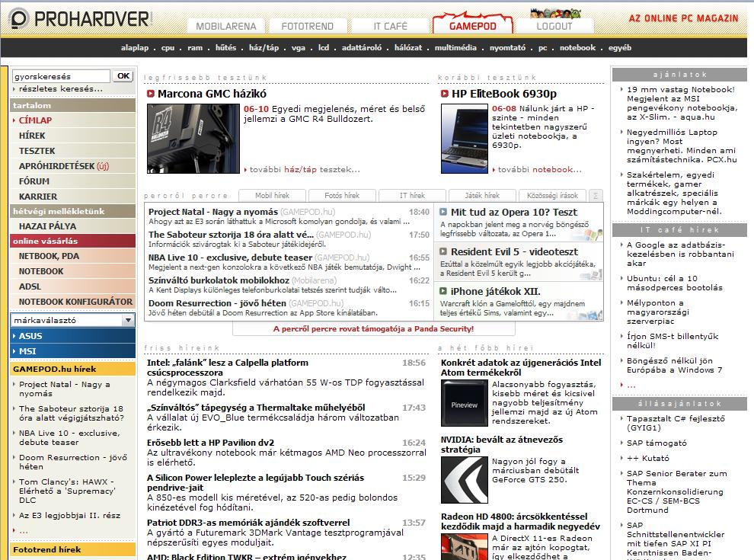The height and width of the screenshot is (560, 754).
Task: Open cpu category in nav bar
Action: click(x=168, y=48)
